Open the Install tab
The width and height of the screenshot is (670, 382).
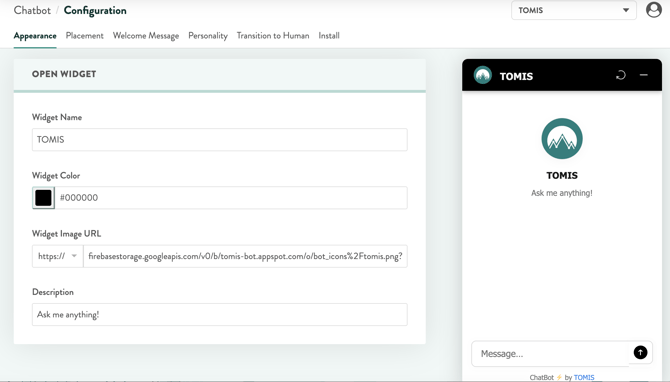coord(329,36)
